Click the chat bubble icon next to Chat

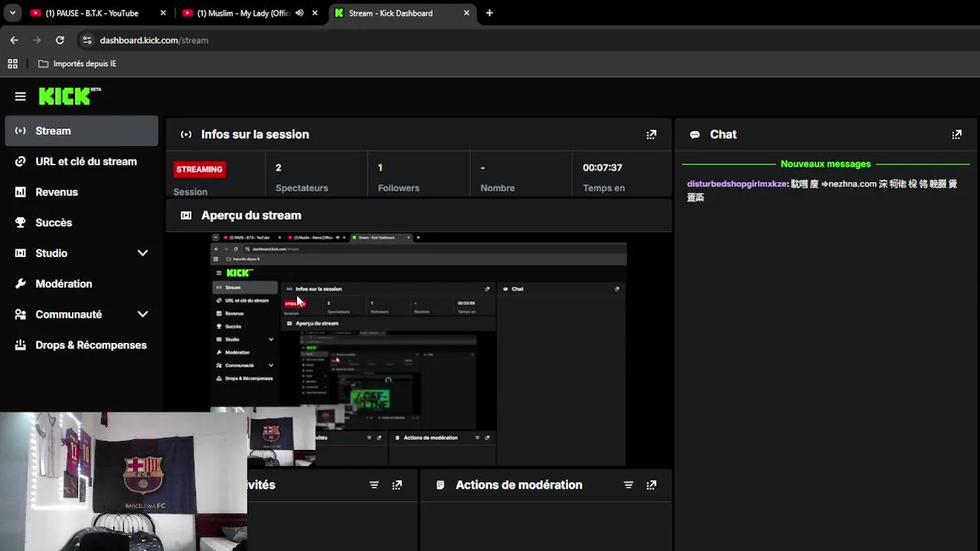coord(695,135)
